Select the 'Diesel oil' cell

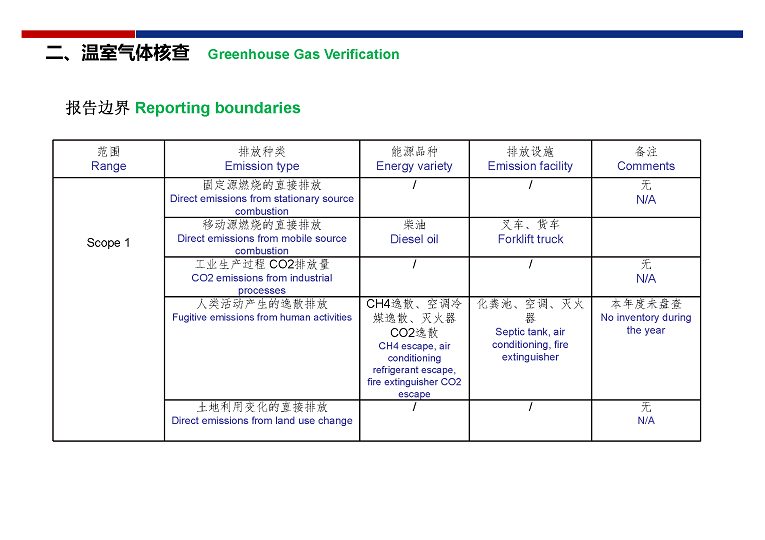tap(414, 239)
